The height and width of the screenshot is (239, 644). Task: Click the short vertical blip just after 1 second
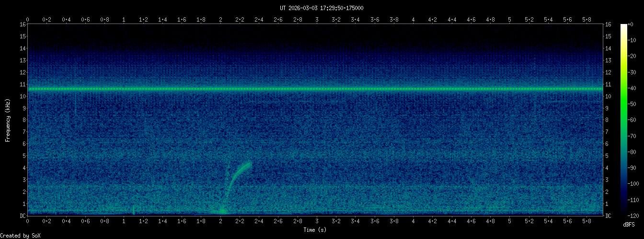click(133, 210)
